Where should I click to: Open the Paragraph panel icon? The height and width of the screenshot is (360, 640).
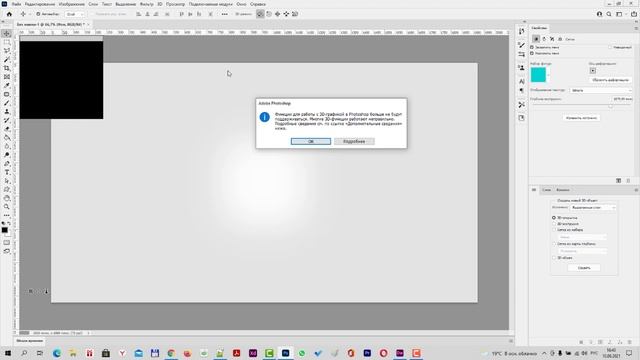coord(521,90)
